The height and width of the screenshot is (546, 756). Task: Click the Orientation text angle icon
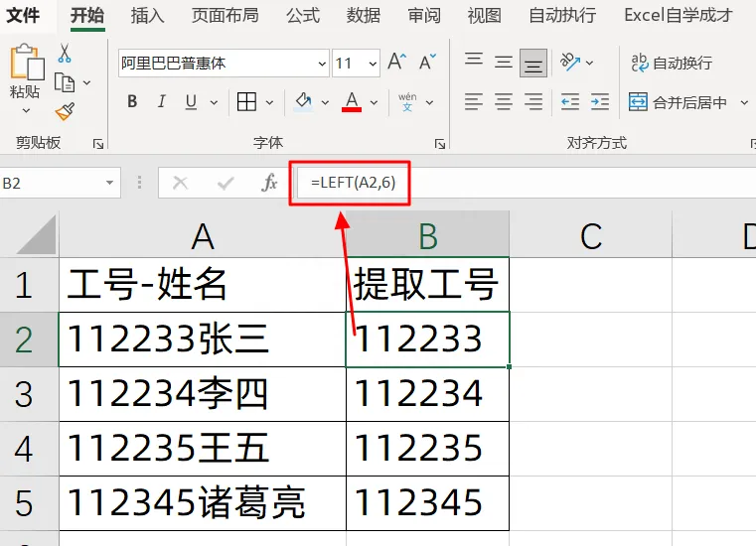coord(570,62)
